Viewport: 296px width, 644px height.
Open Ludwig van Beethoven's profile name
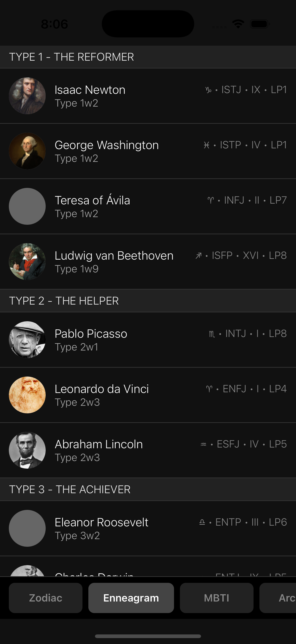tap(114, 255)
